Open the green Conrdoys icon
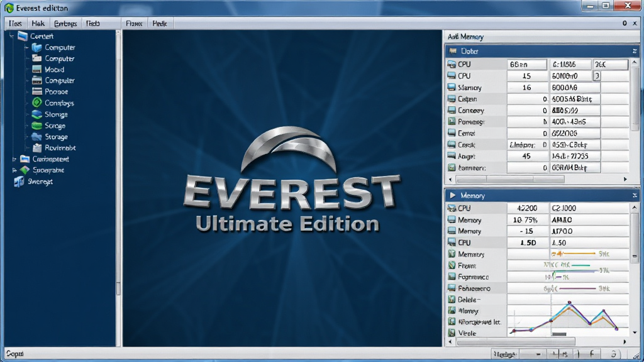This screenshot has width=644, height=362. [37, 102]
